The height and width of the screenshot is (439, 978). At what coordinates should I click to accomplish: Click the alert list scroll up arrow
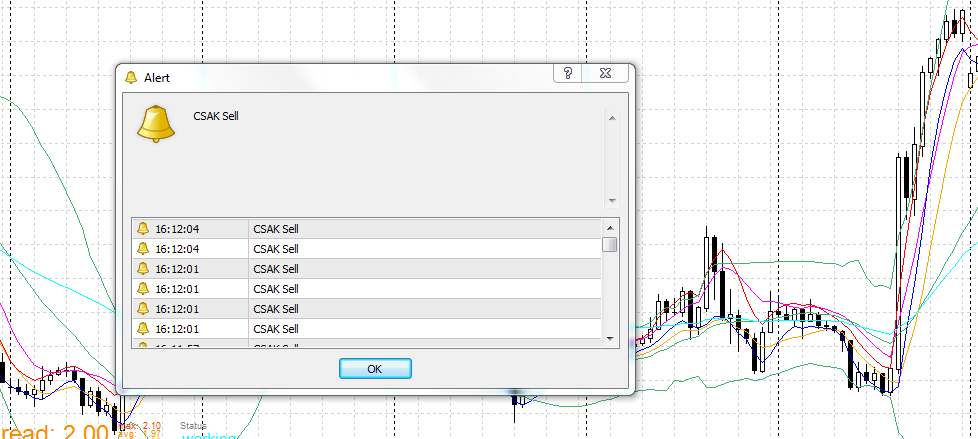[x=610, y=228]
